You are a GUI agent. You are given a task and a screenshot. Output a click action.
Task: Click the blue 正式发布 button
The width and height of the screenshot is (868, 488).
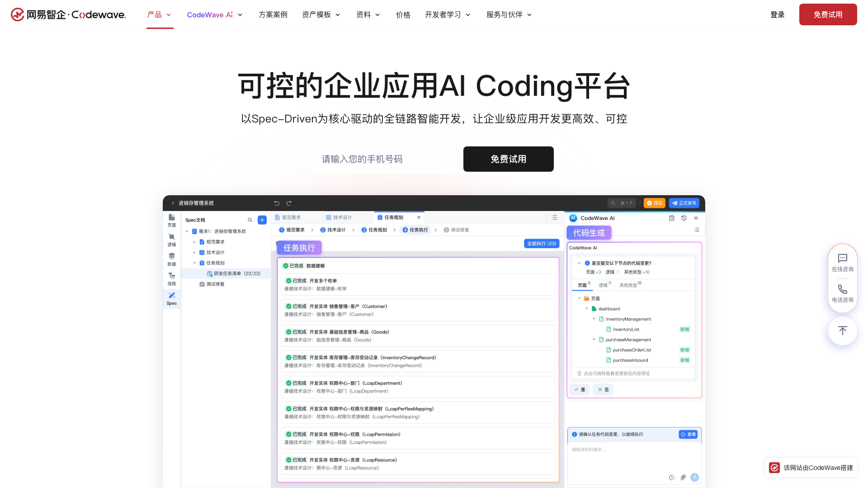point(684,203)
